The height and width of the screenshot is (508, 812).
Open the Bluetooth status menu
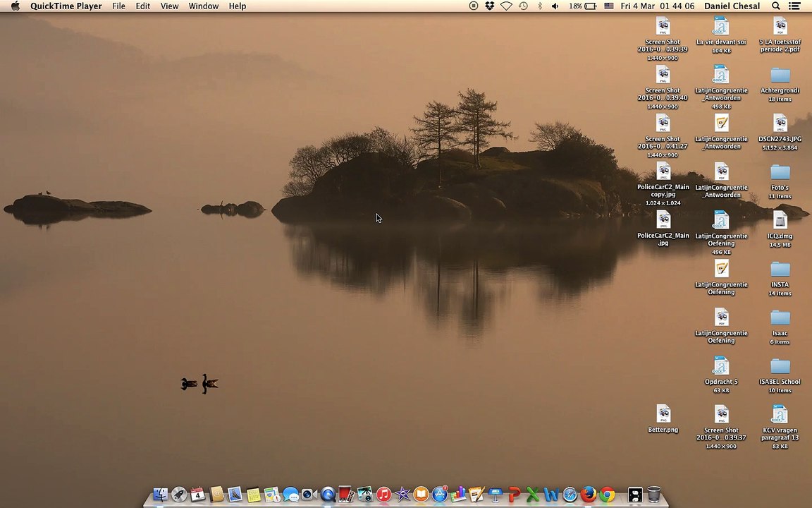click(x=540, y=6)
